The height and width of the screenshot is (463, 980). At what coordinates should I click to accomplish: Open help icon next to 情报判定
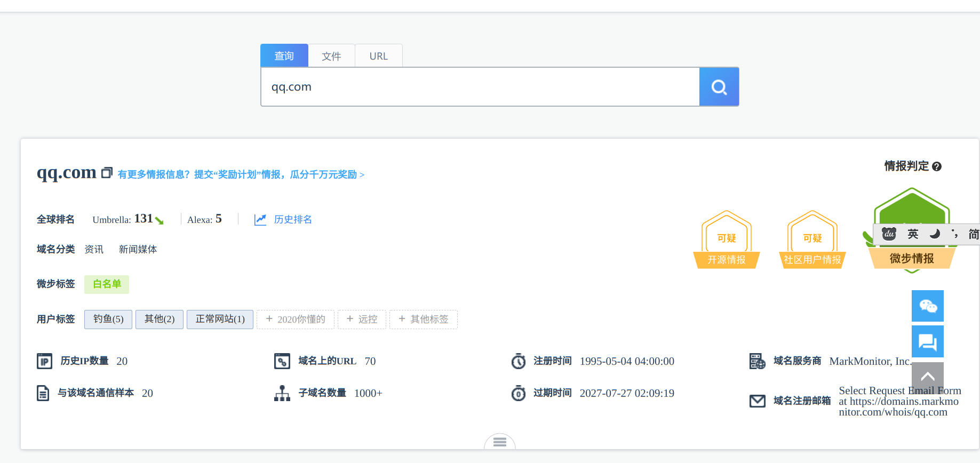[x=937, y=166]
